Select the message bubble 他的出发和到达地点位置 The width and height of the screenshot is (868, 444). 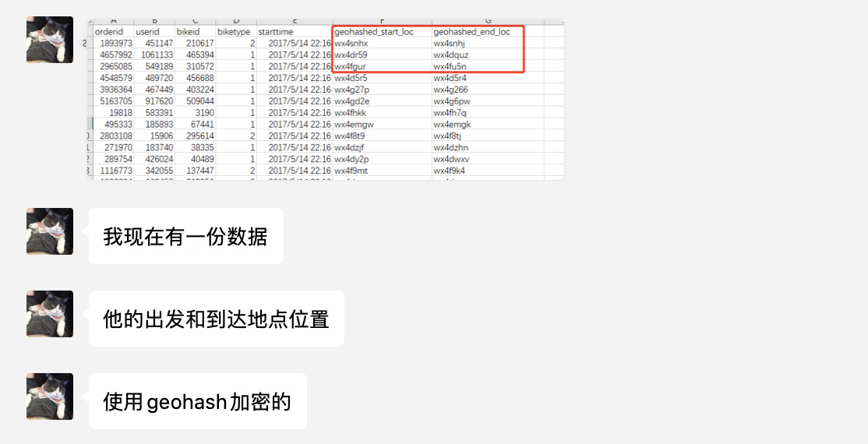217,319
